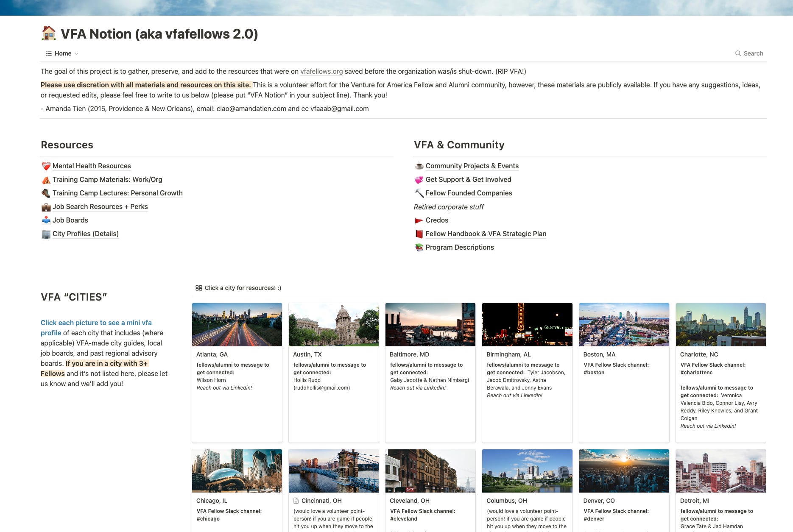793x532 pixels.
Task: Open Community Projects & Events
Action: click(472, 166)
